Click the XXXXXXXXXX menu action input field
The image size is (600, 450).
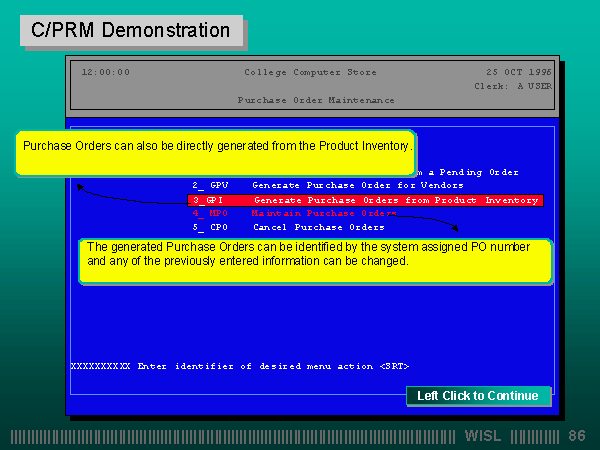[100, 366]
